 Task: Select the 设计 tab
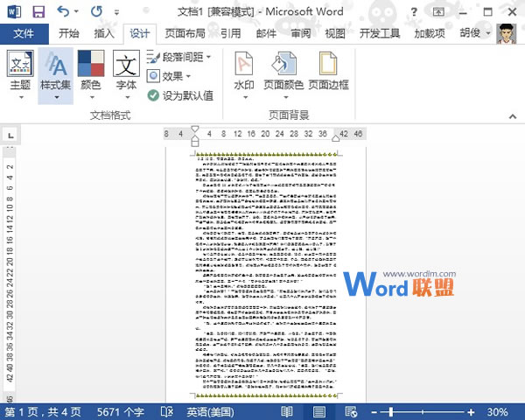pyautogui.click(x=140, y=33)
